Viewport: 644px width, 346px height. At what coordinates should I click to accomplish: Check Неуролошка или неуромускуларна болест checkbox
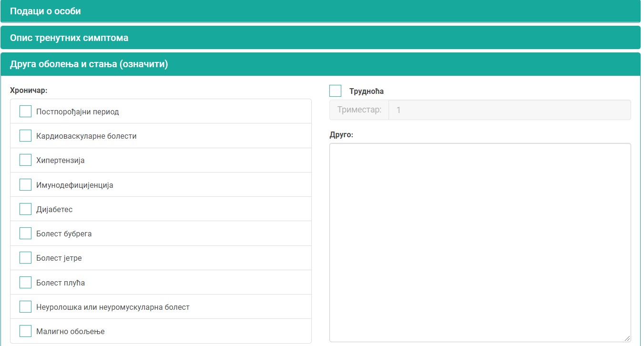click(25, 307)
